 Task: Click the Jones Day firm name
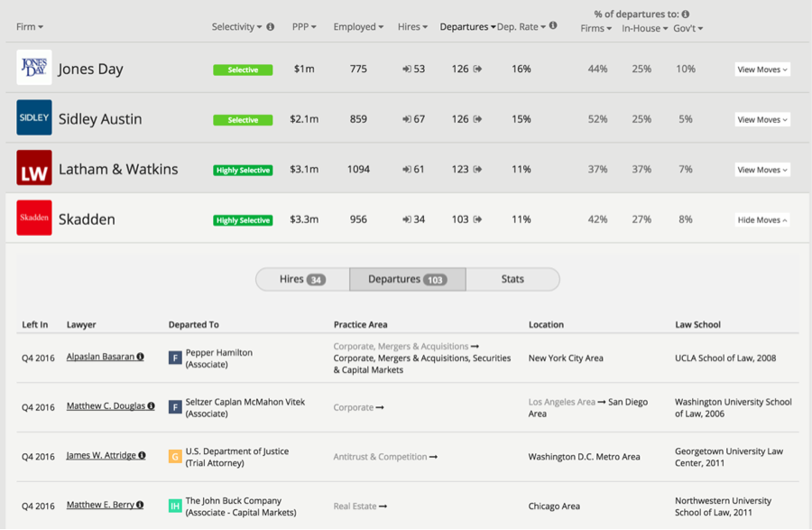tap(90, 69)
